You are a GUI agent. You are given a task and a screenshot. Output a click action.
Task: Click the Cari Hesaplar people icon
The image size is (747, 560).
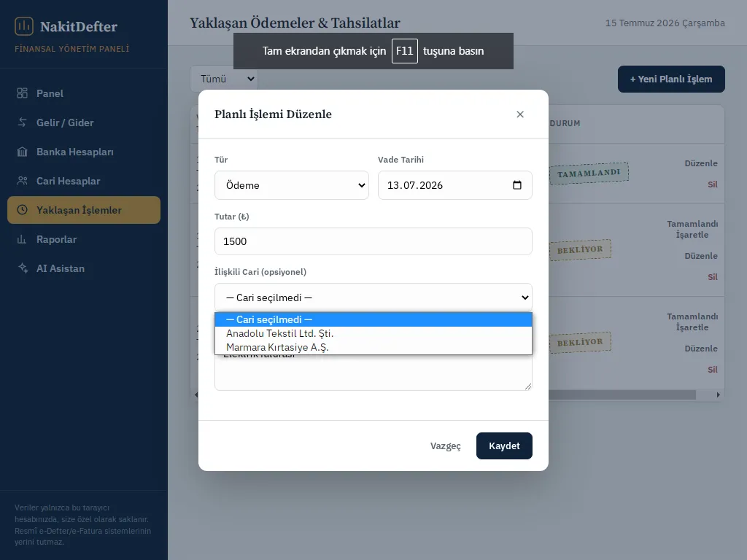point(22,181)
